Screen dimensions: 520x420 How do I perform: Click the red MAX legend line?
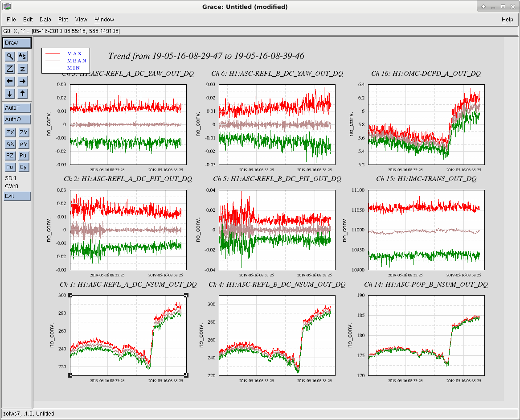tap(53, 54)
